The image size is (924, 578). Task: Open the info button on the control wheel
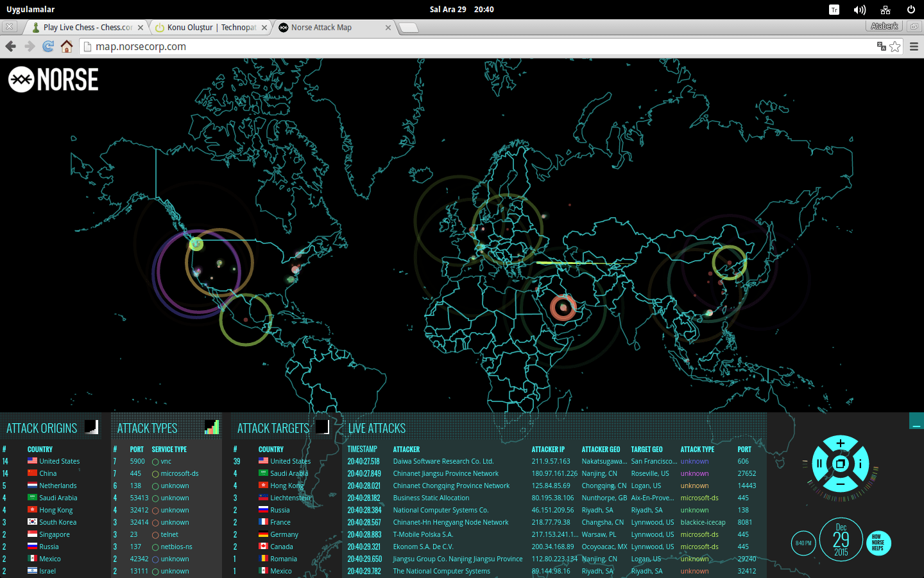tap(860, 464)
